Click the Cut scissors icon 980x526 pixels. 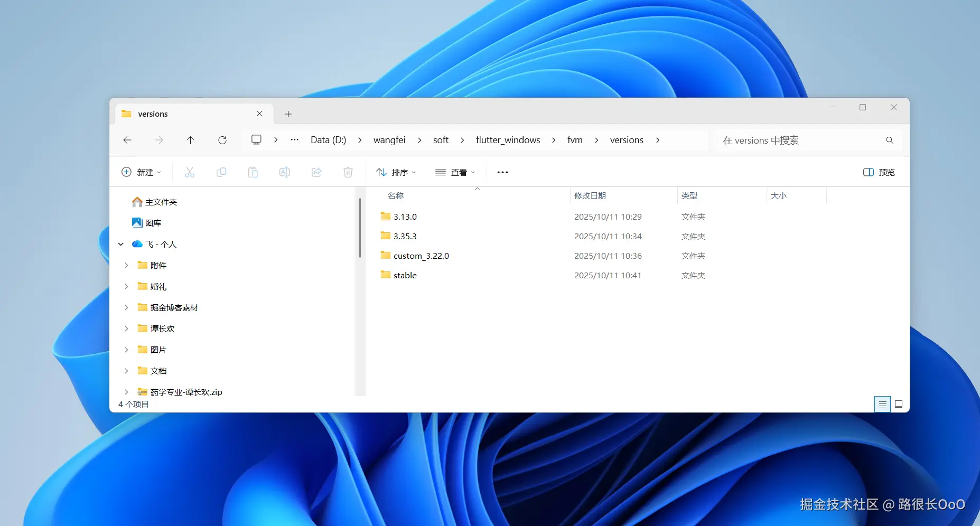click(190, 172)
